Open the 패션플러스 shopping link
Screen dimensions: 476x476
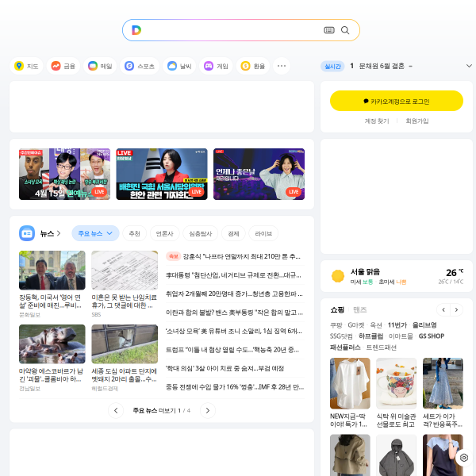[345, 347]
